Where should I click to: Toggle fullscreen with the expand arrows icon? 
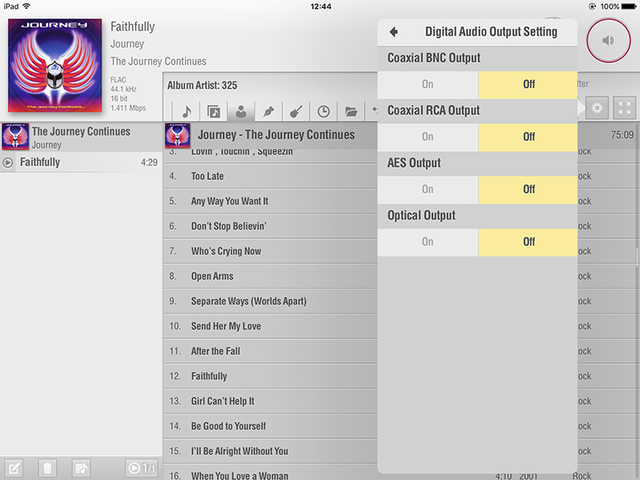(x=625, y=109)
